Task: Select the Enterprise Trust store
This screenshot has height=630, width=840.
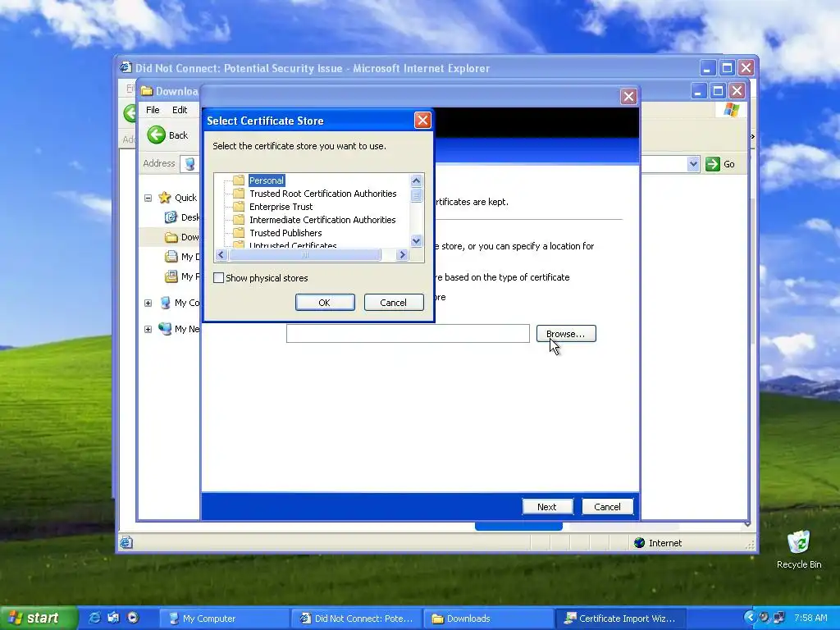Action: point(281,207)
